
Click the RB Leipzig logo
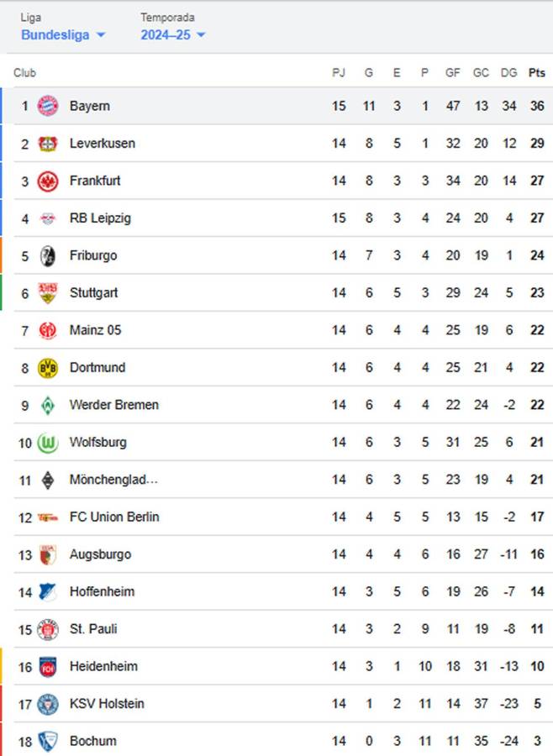pos(50,218)
